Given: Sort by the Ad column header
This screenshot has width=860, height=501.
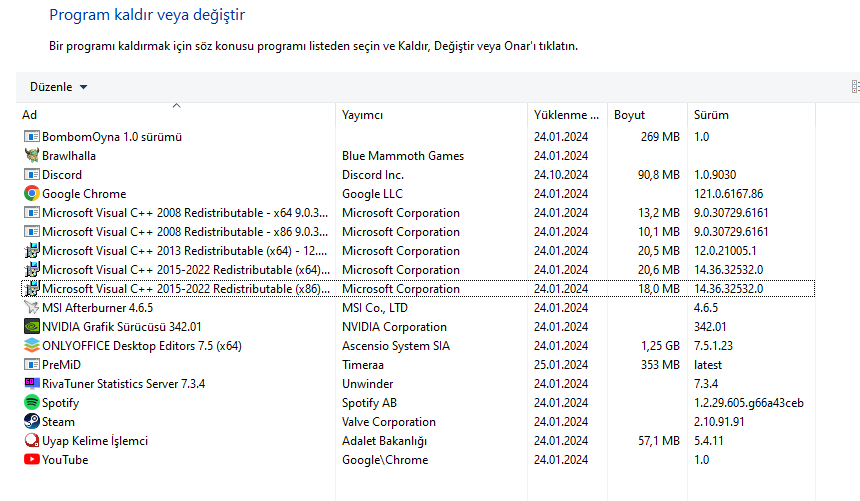Looking at the screenshot, I should [176, 115].
